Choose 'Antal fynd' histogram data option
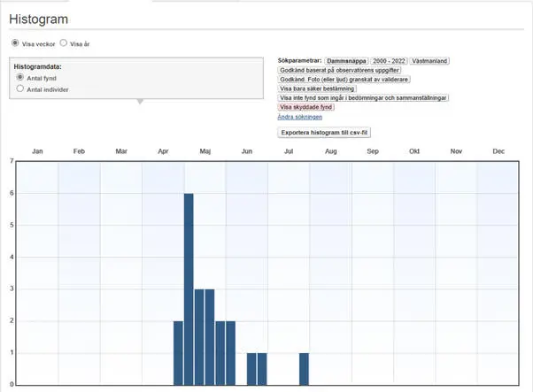 20,78
